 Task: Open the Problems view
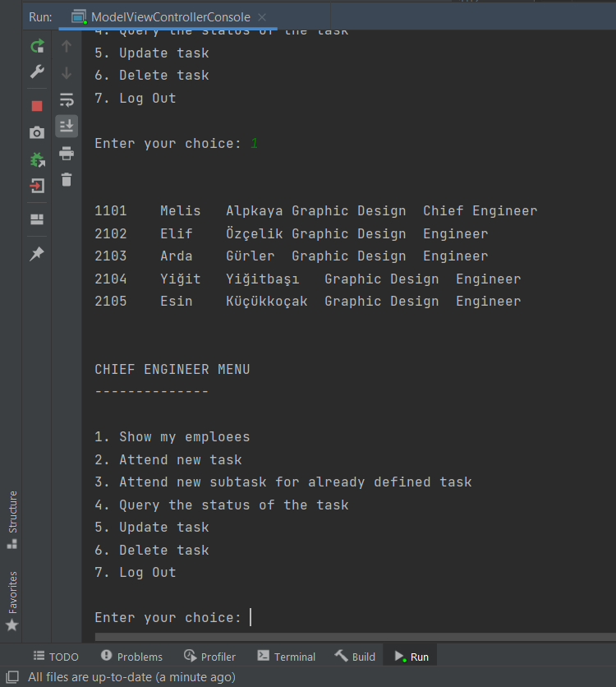131,656
